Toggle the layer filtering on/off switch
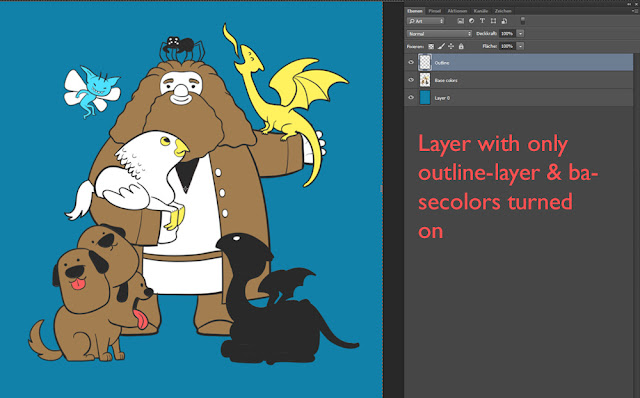 click(522, 21)
